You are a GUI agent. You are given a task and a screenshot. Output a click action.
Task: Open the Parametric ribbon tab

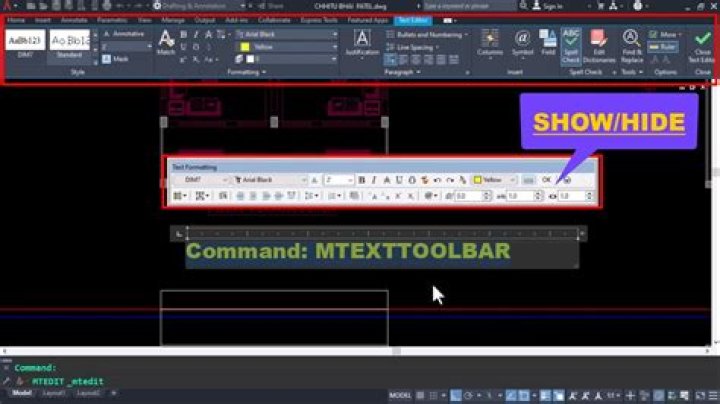112,20
